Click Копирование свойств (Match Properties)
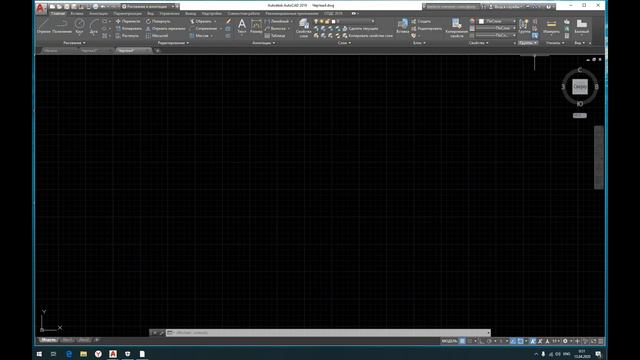 [456, 28]
